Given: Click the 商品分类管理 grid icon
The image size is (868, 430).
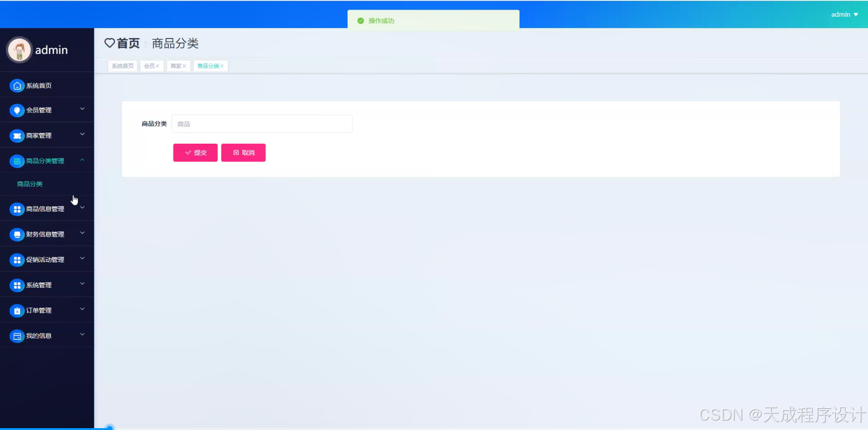Looking at the screenshot, I should point(17,161).
